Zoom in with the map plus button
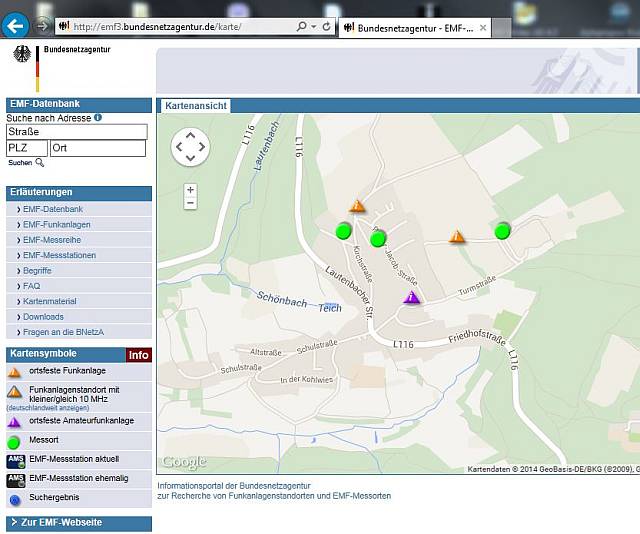This screenshot has width=640, height=534. (x=191, y=189)
